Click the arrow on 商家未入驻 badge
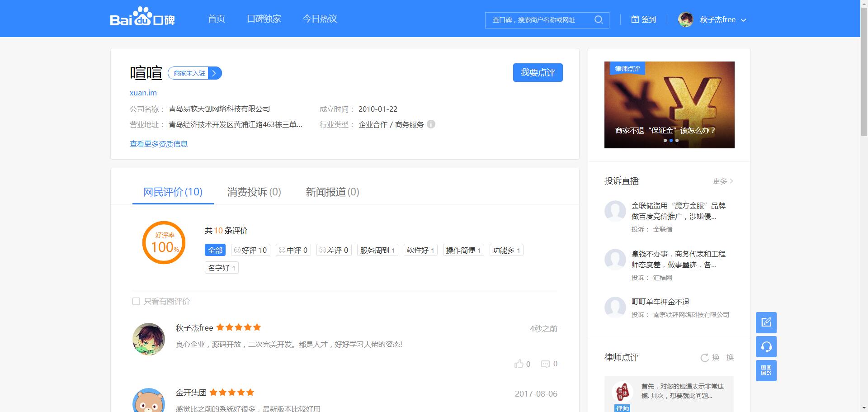 (x=215, y=73)
